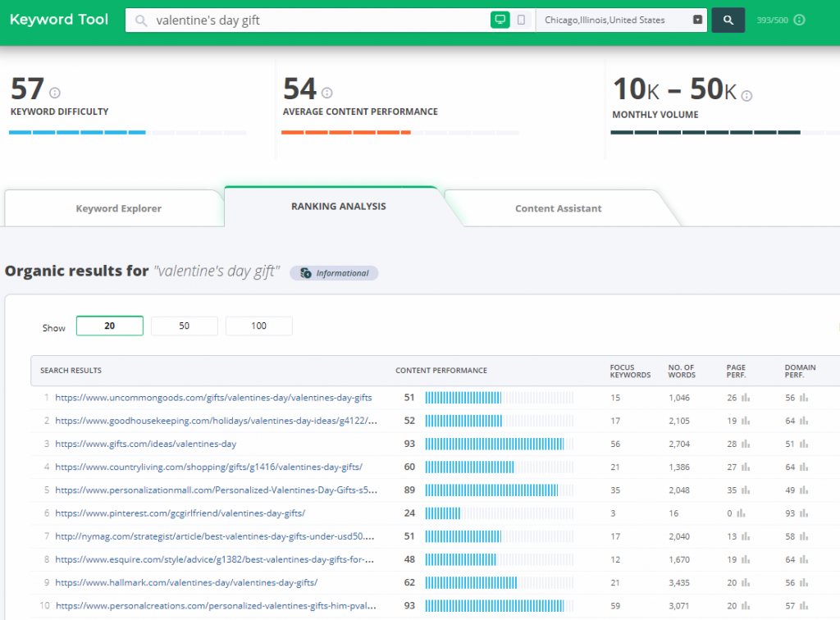Switch to the Keyword Explorer tab
Image resolution: width=840 pixels, height=620 pixels.
tap(118, 208)
